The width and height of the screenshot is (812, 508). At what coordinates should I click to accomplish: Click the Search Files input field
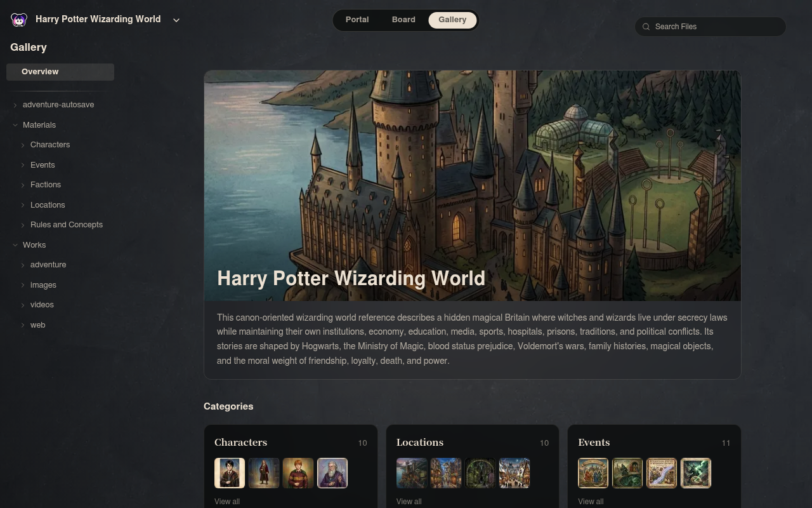[710, 27]
